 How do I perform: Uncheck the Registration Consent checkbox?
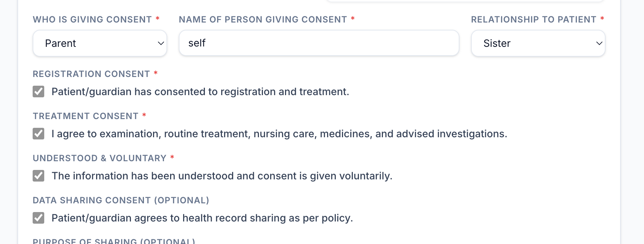pyautogui.click(x=38, y=91)
